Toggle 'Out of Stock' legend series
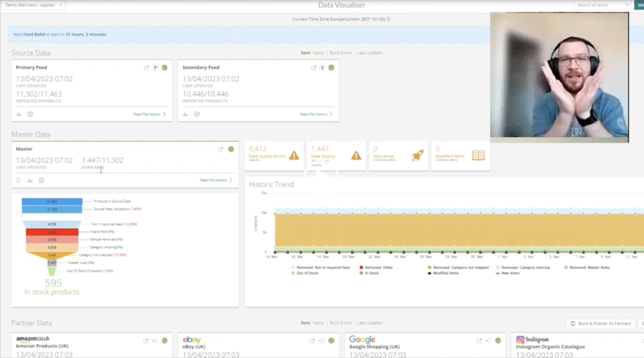 [x=307, y=273]
